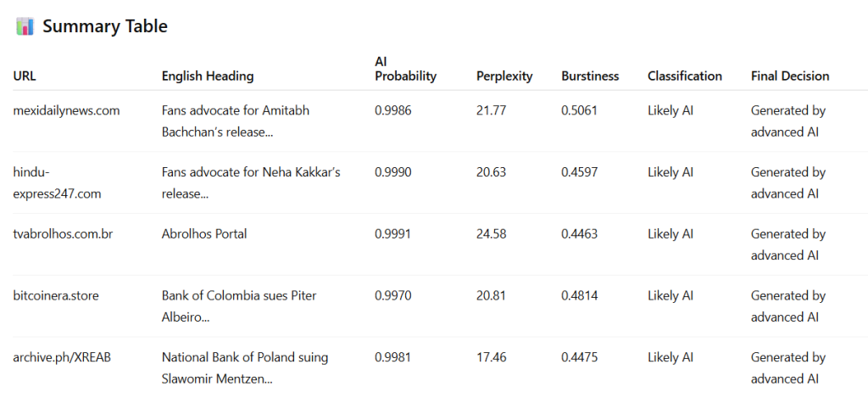Click the Bank of Colombia heading cell

(x=239, y=306)
